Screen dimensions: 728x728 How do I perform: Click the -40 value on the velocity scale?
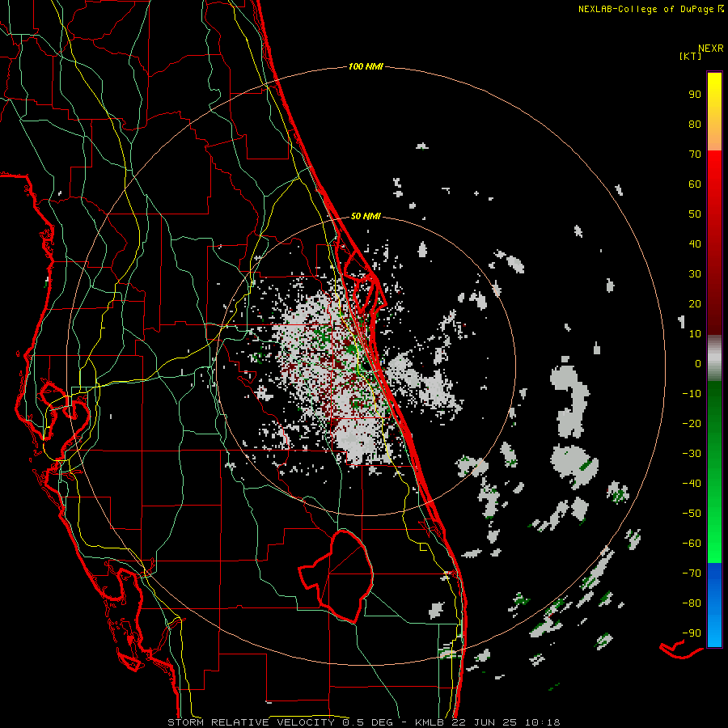coord(692,484)
